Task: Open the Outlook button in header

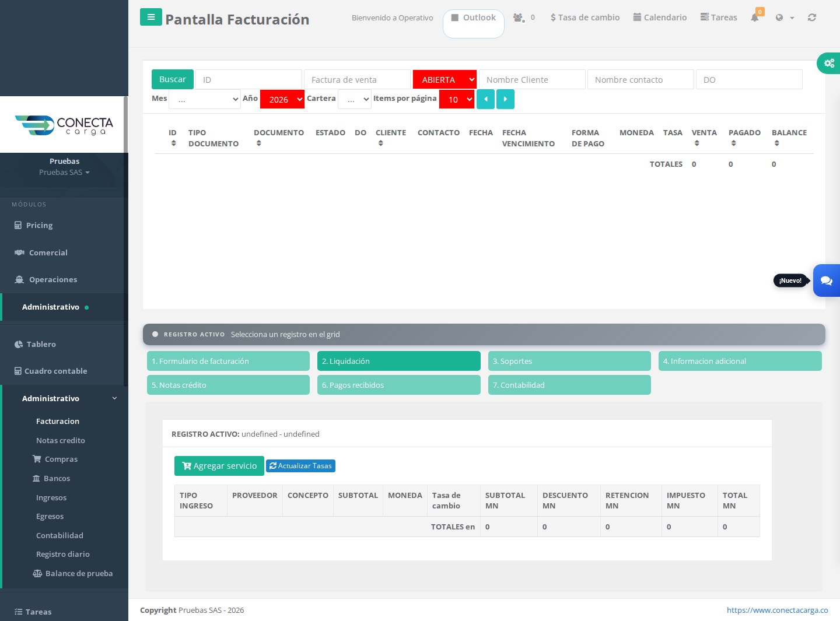Action: [474, 23]
